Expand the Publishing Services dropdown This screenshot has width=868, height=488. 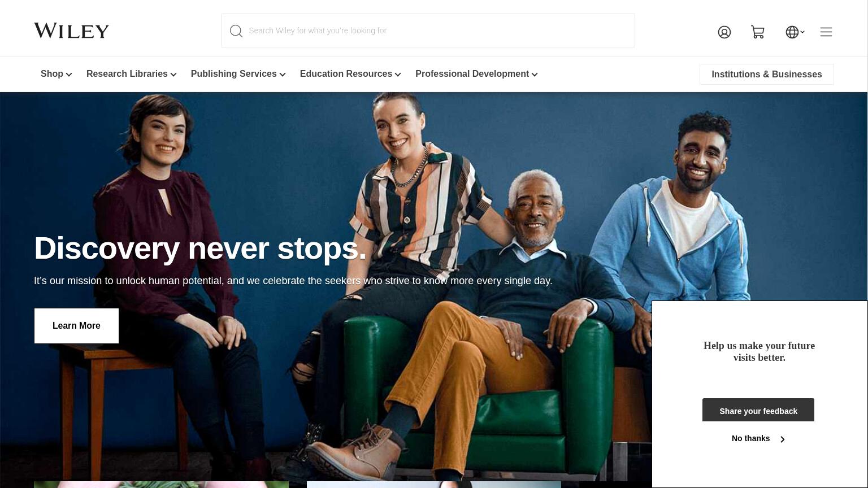click(x=238, y=74)
